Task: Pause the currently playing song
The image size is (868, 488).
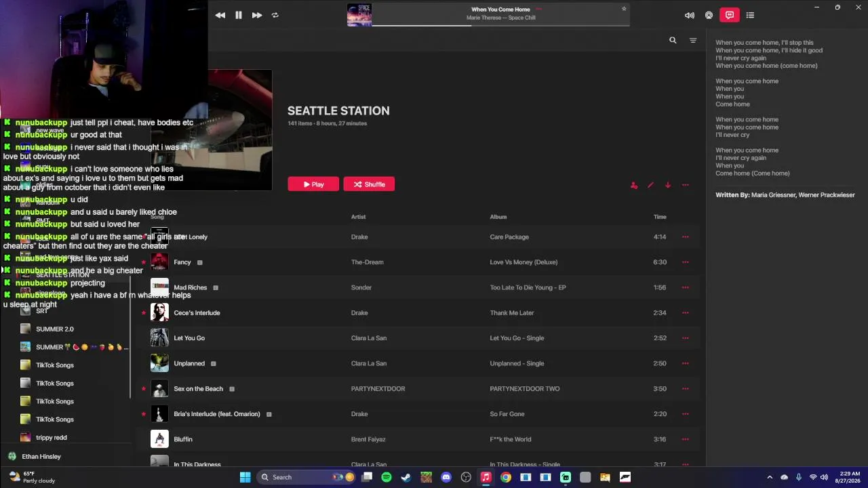Action: 239,15
